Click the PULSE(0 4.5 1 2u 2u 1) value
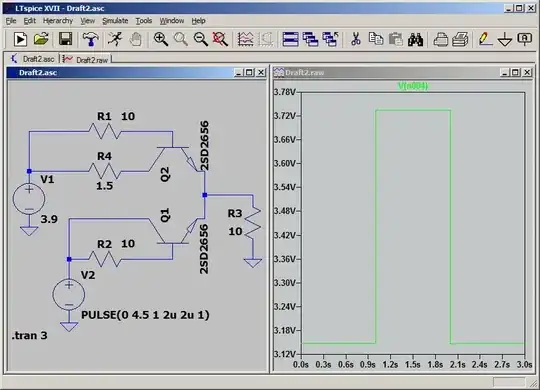 pyautogui.click(x=145, y=315)
